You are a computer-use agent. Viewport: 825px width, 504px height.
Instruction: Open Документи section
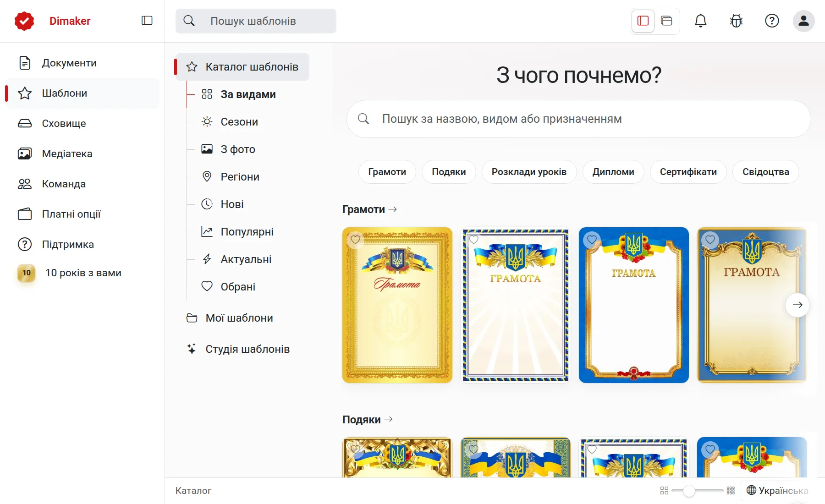[x=82, y=63]
